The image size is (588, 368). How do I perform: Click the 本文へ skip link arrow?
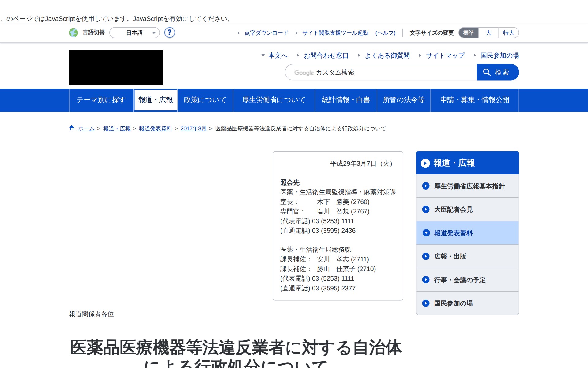pyautogui.click(x=263, y=56)
